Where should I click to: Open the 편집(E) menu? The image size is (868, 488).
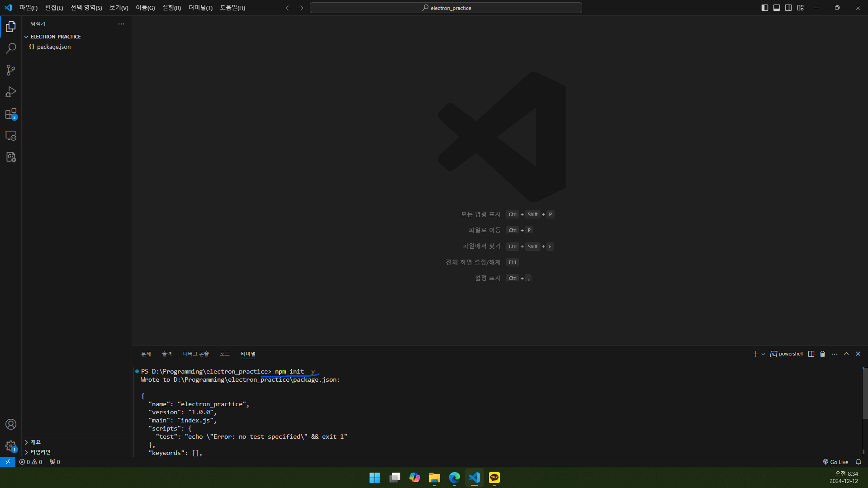[x=54, y=8]
